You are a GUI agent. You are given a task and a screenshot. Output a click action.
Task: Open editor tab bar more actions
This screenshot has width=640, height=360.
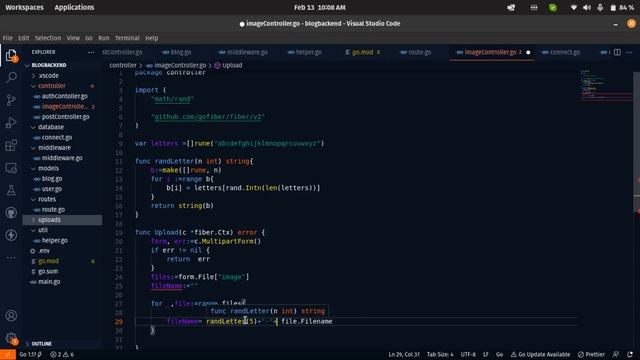click(629, 52)
